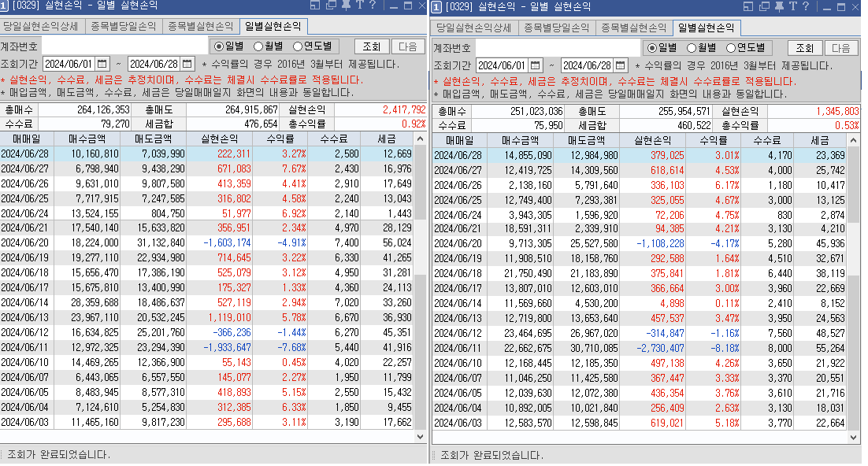Screen dimensions: 868x466
Task: Open end date calendar picker in left window
Action: [x=187, y=65]
